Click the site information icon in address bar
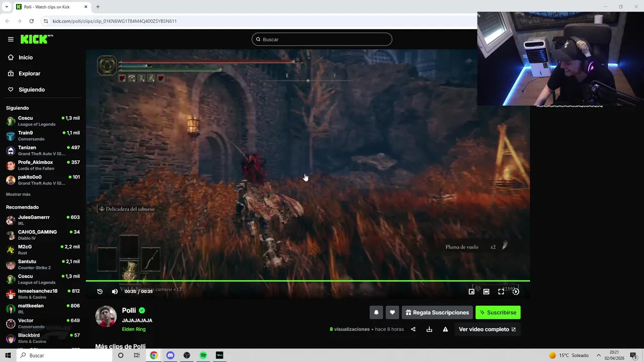 pos(46,21)
